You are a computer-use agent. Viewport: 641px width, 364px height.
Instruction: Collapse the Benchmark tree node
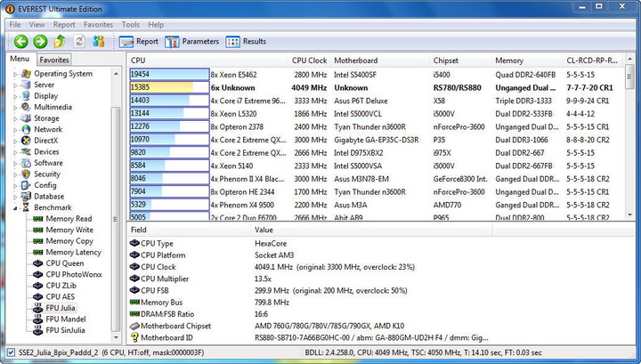(x=15, y=208)
